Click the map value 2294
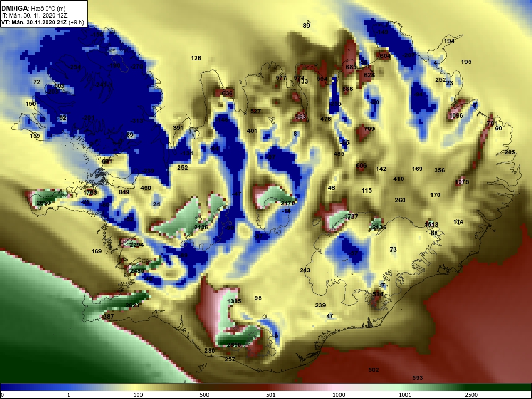 pos(137,245)
